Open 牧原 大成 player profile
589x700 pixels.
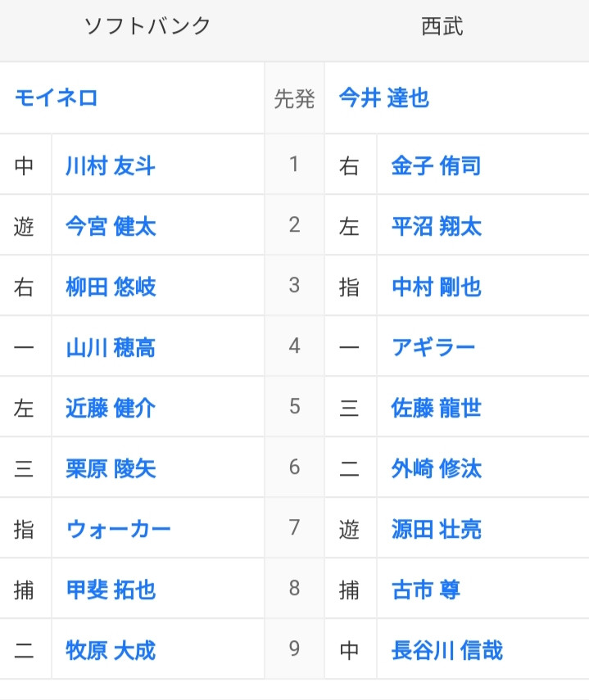pyautogui.click(x=111, y=650)
